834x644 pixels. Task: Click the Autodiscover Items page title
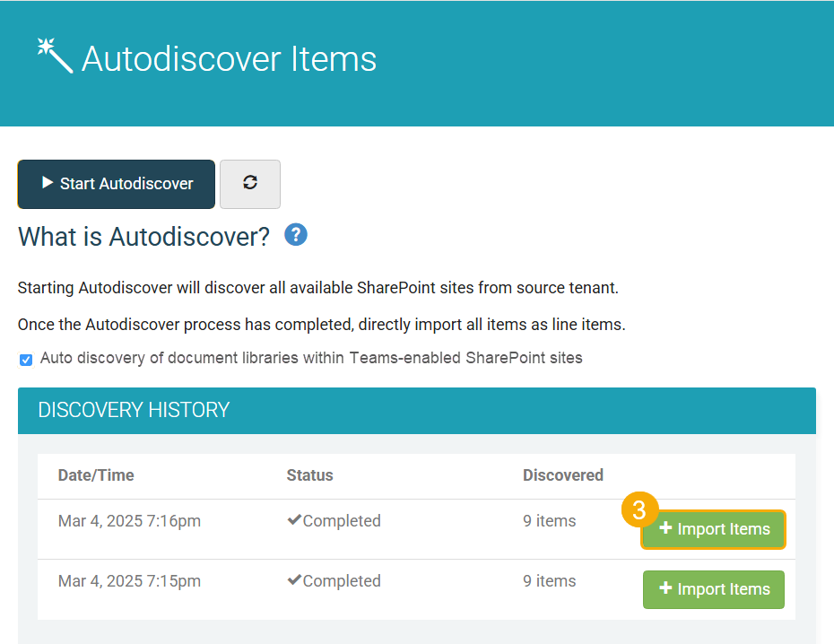pyautogui.click(x=229, y=59)
